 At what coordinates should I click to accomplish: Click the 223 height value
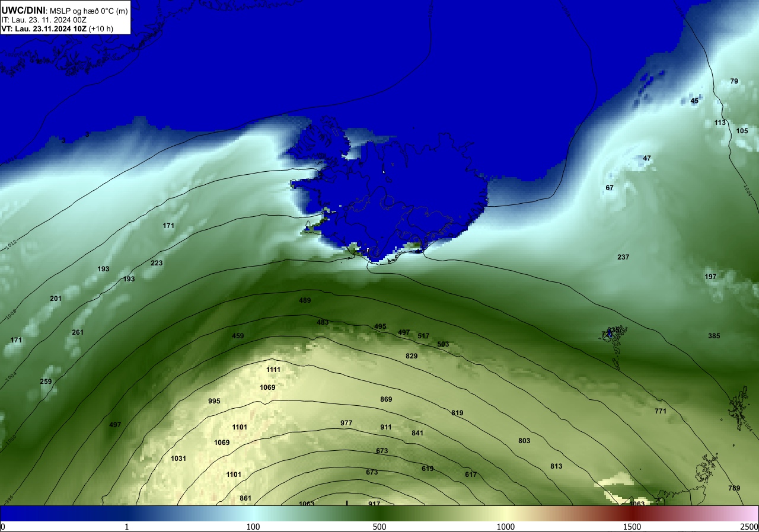coord(157,263)
